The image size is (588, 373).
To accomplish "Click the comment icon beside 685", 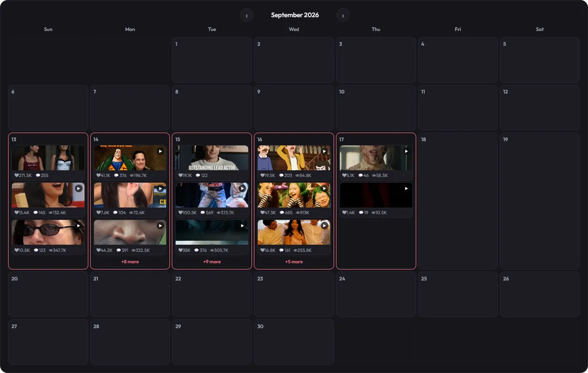I will point(282,213).
